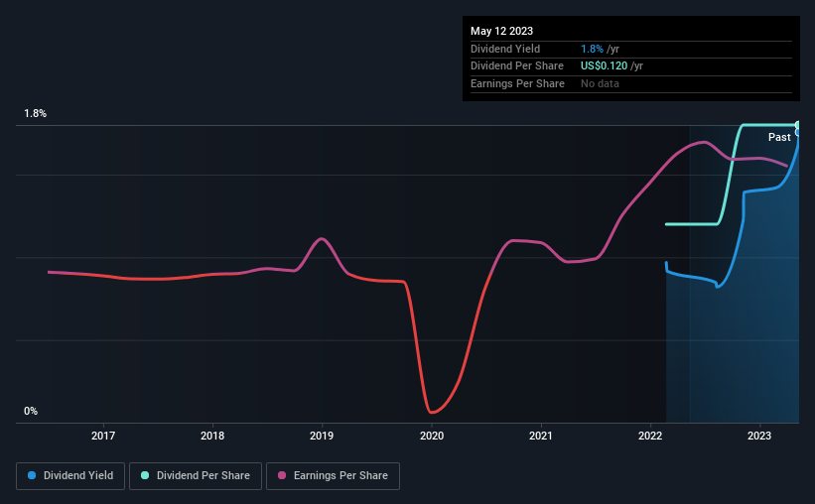
Task: Click the US$0.120 dividend per share value
Action: [604, 66]
